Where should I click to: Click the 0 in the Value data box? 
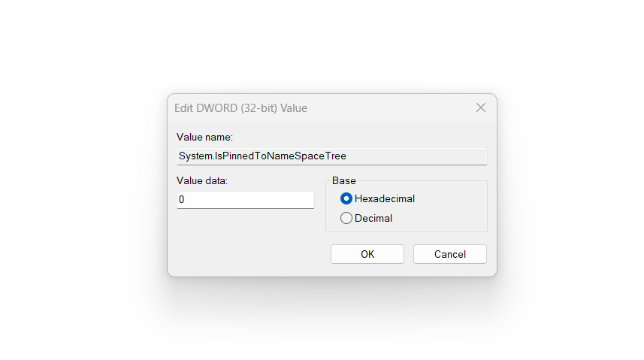click(182, 200)
